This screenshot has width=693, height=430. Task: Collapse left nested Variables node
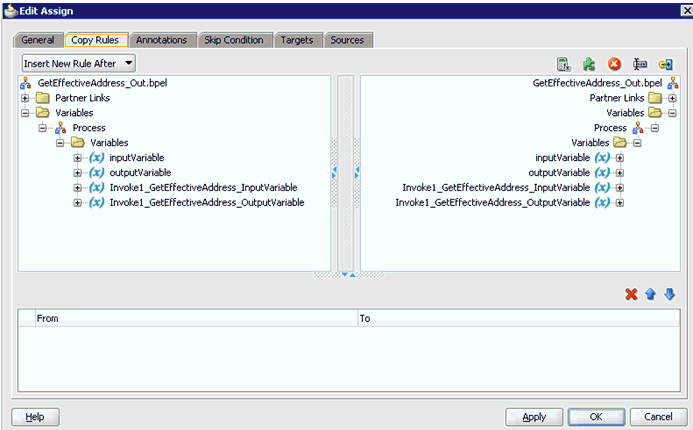(60, 143)
